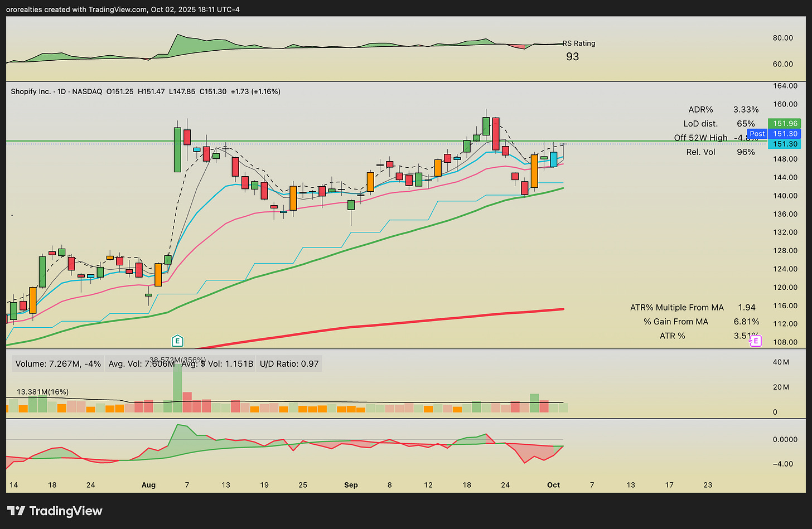Click the 6.81% gain value
This screenshot has height=529, width=812.
746,322
